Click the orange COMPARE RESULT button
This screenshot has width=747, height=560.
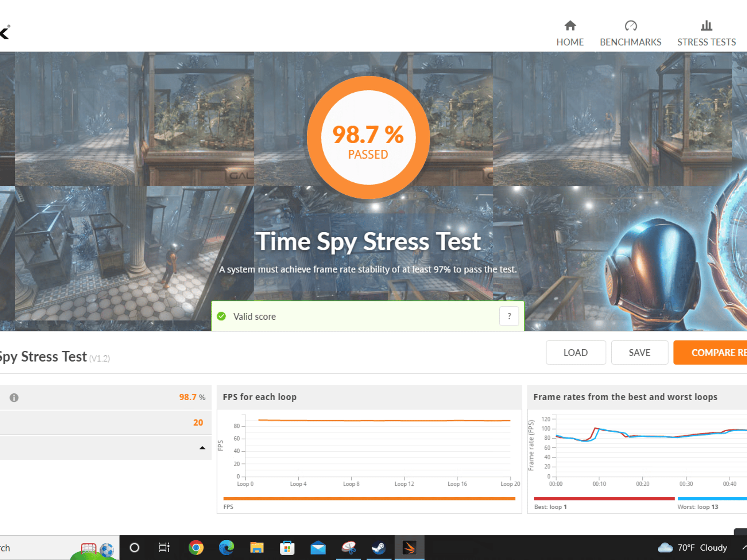pos(710,353)
